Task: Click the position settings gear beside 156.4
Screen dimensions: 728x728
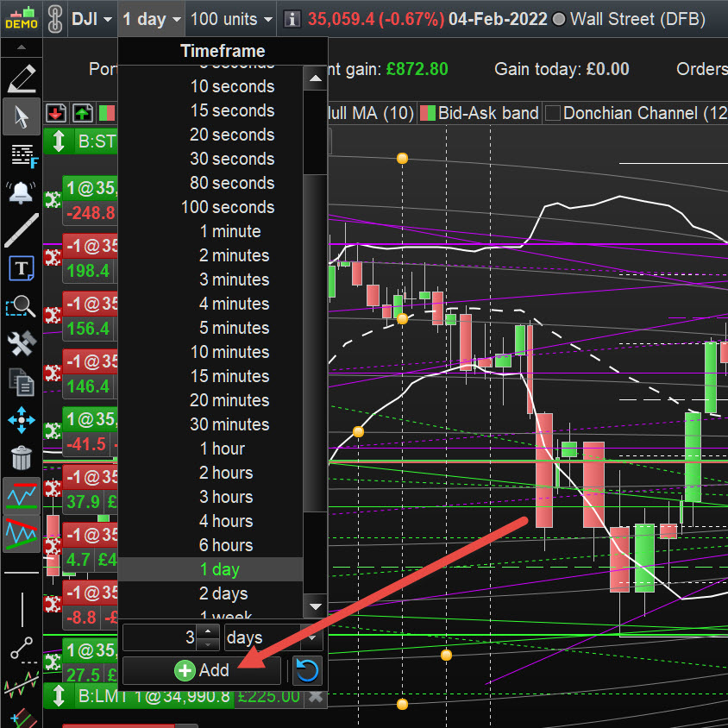Action: point(53,315)
